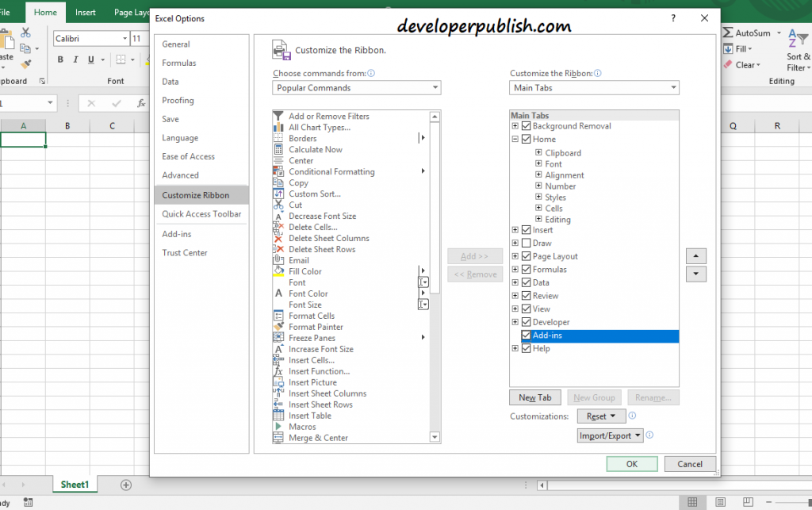Screen dimensions: 812x510
Task: Click the New Tab button
Action: (534, 397)
